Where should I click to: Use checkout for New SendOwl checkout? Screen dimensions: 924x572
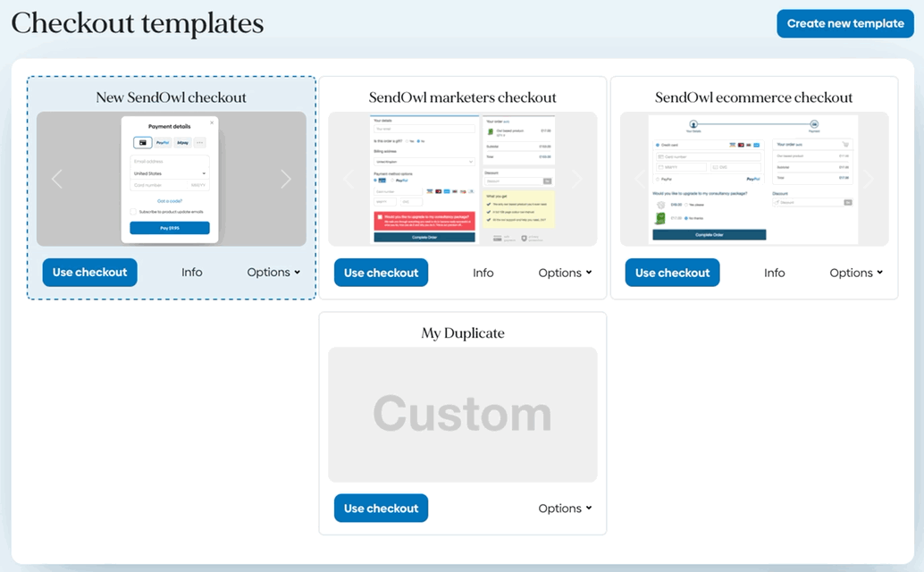pos(89,273)
